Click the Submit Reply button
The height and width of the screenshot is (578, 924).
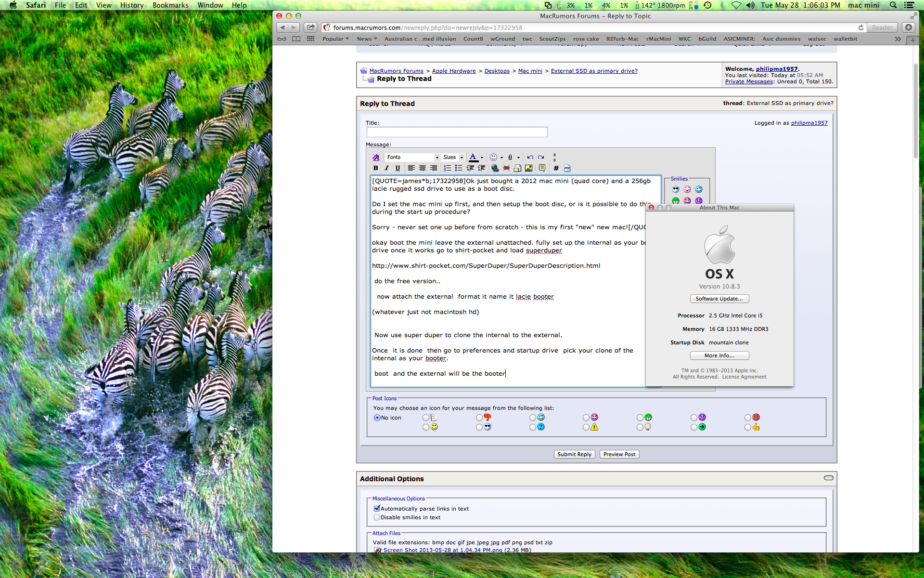point(574,454)
